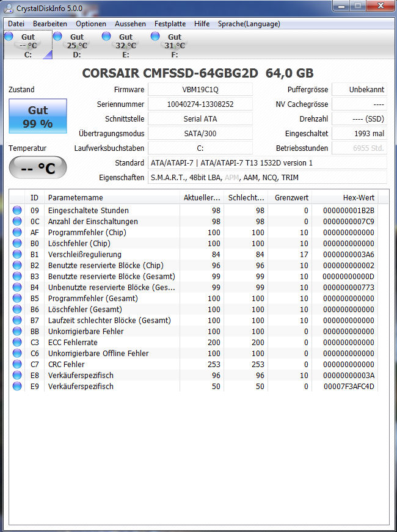Click status orb for Programmfehler (Gesamt) row
This screenshot has height=532, width=397.
coord(17,298)
